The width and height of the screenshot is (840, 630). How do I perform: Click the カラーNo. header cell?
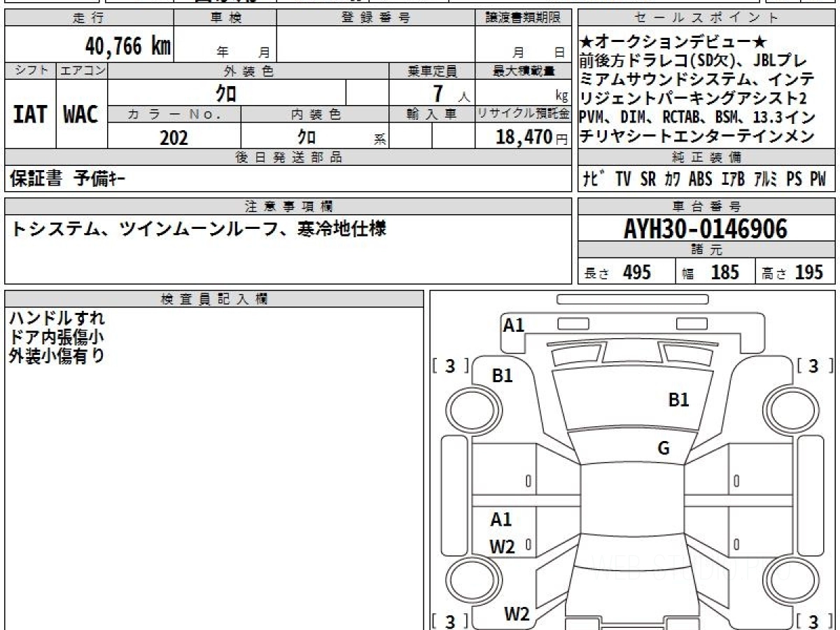click(174, 114)
